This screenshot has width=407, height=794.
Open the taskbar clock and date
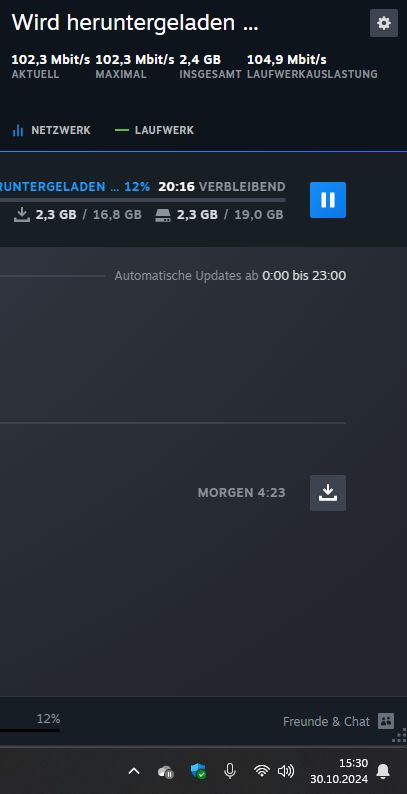tap(339, 771)
